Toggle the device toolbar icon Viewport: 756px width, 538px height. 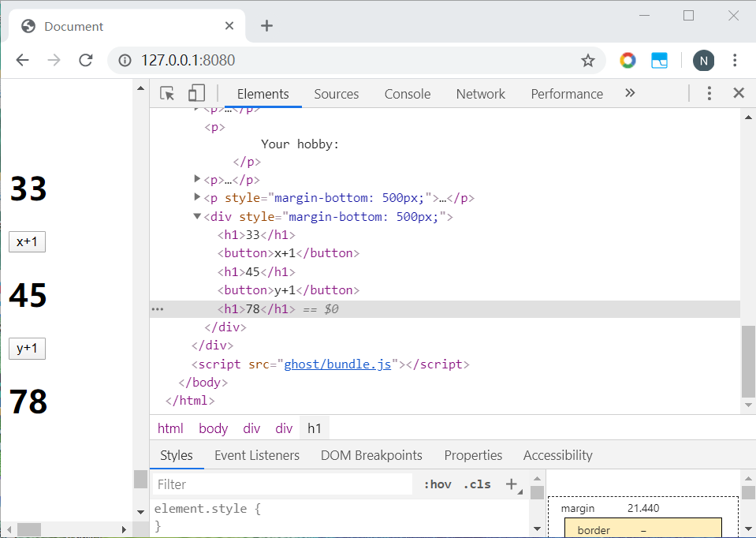click(196, 93)
